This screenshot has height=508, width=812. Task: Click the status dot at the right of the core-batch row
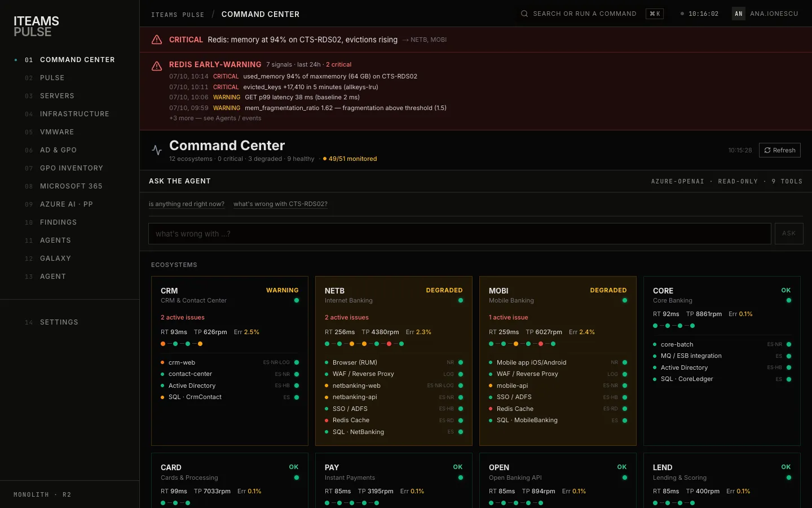point(789,344)
